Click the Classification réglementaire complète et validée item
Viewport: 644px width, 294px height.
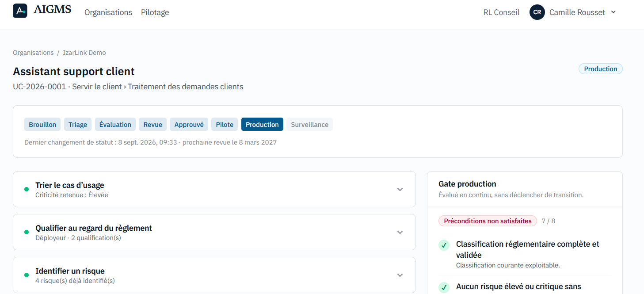point(528,249)
